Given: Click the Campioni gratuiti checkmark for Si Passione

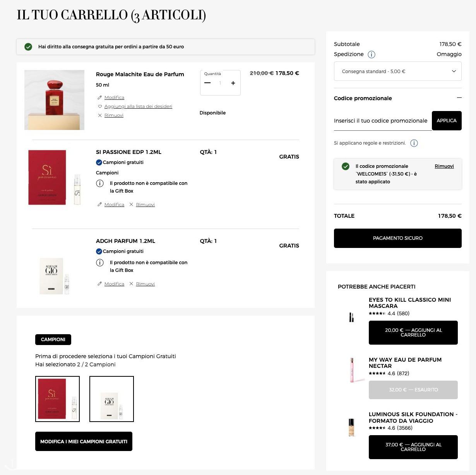Looking at the screenshot, I should tap(99, 162).
